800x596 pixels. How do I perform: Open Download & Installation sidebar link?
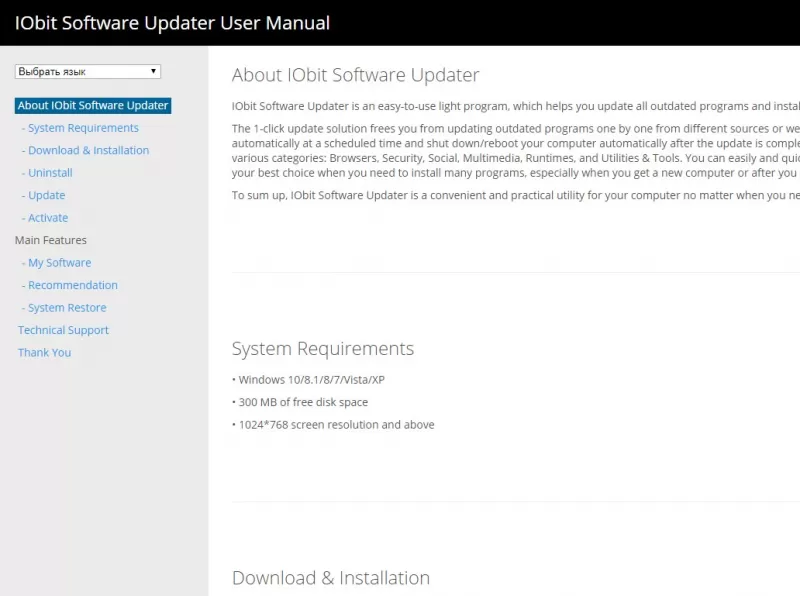(x=88, y=151)
